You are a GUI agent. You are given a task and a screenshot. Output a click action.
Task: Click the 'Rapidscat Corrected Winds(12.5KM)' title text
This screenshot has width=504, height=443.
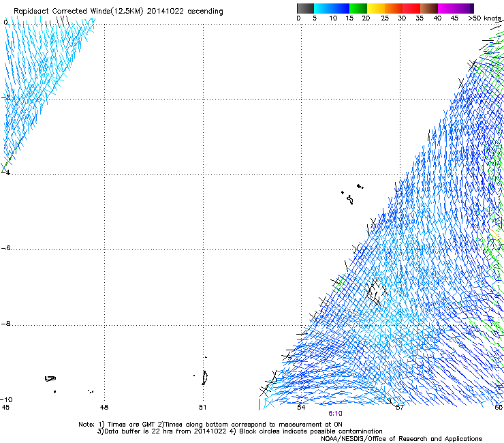(x=78, y=12)
